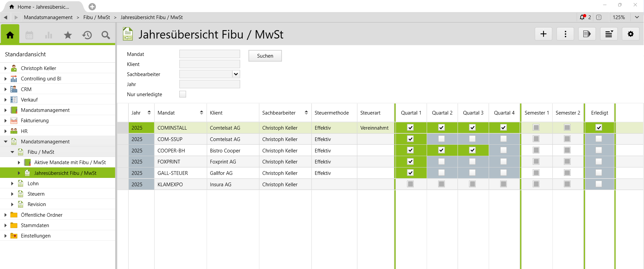Click the Einstellungen folder icon
Image resolution: width=644 pixels, height=269 pixels.
tap(14, 236)
